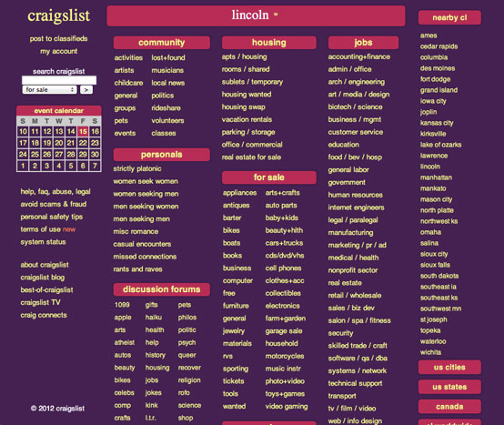Screen dimensions: 504x425
Task: Open 'garage sale' listings
Action: [284, 331]
